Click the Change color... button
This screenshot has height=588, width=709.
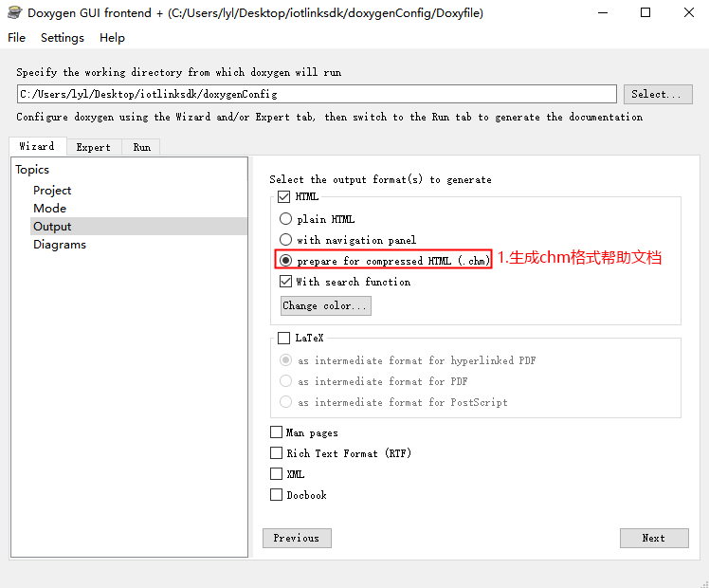pyautogui.click(x=326, y=305)
